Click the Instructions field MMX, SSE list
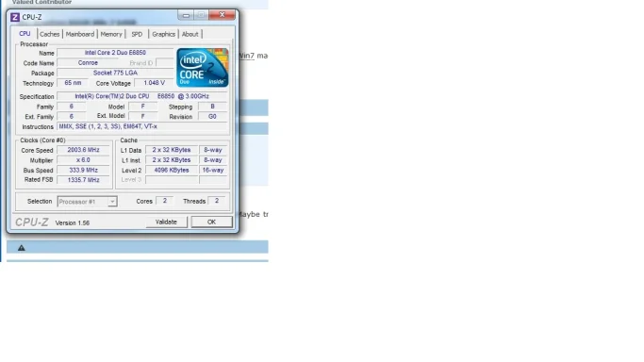 (x=142, y=126)
